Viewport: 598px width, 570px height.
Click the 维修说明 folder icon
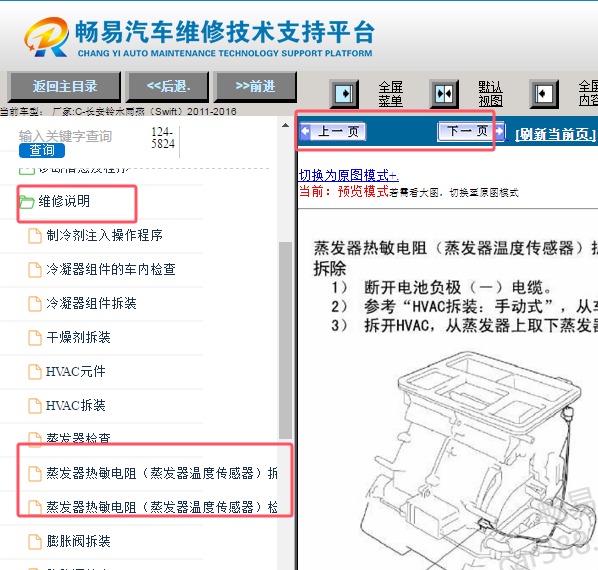point(27,202)
